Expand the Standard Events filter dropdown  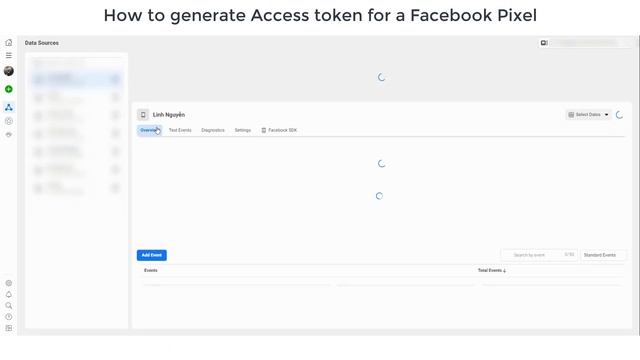point(603,255)
